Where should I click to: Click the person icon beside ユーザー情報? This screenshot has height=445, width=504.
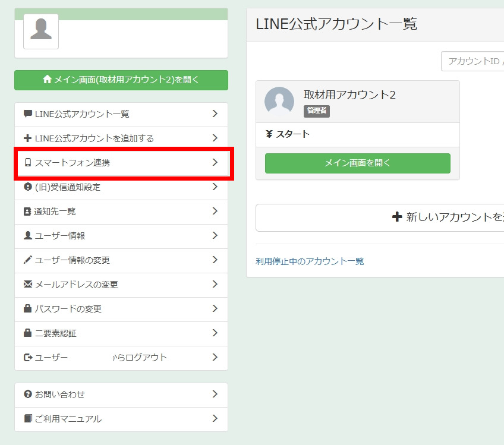coord(27,236)
